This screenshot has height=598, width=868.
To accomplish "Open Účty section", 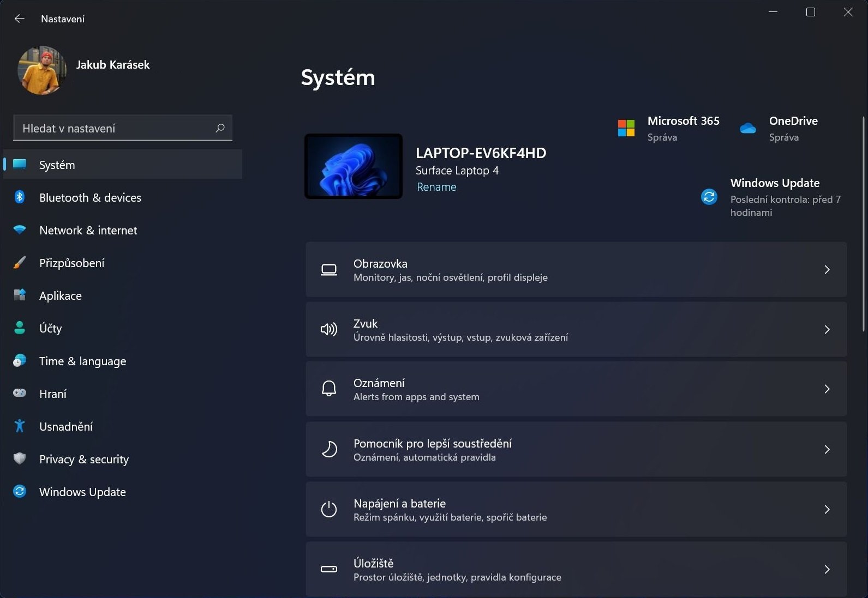I will 123,328.
